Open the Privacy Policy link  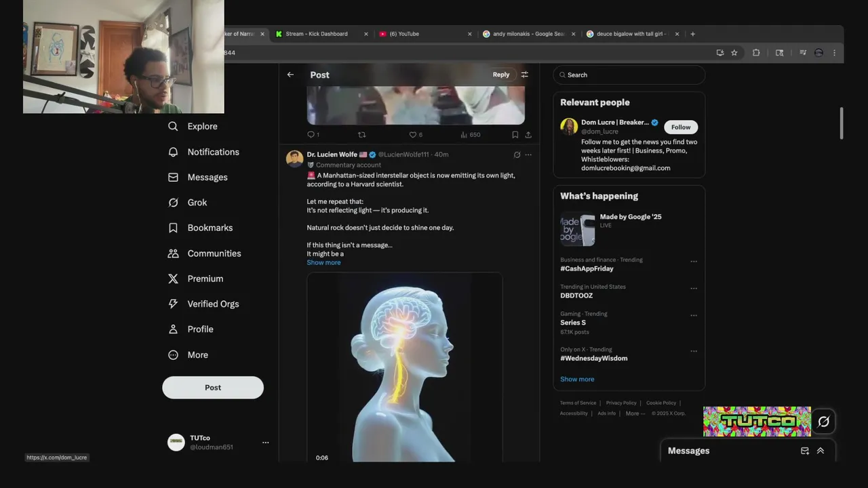621,403
